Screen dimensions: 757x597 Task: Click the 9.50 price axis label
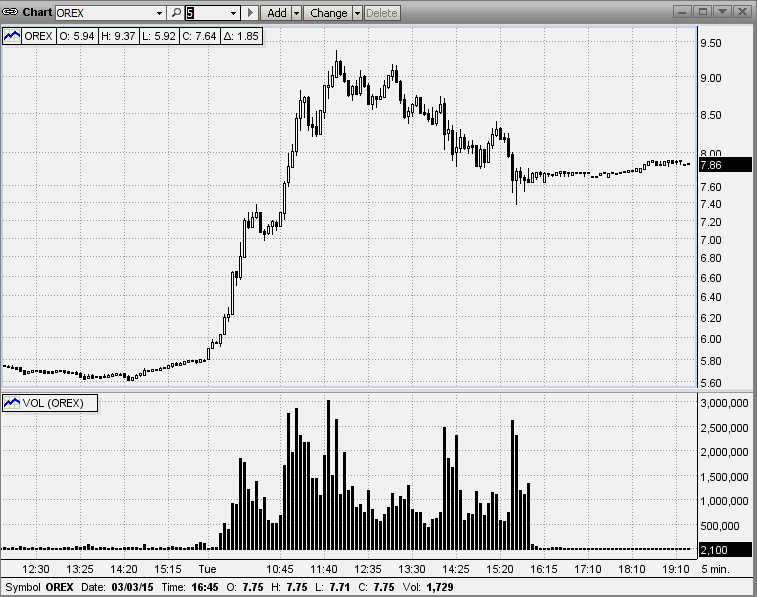pos(711,43)
